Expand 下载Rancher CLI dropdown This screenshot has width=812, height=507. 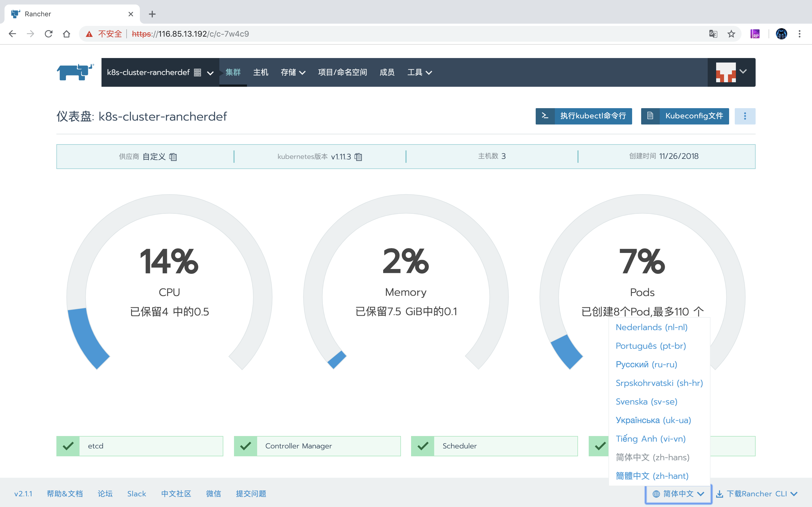(756, 493)
